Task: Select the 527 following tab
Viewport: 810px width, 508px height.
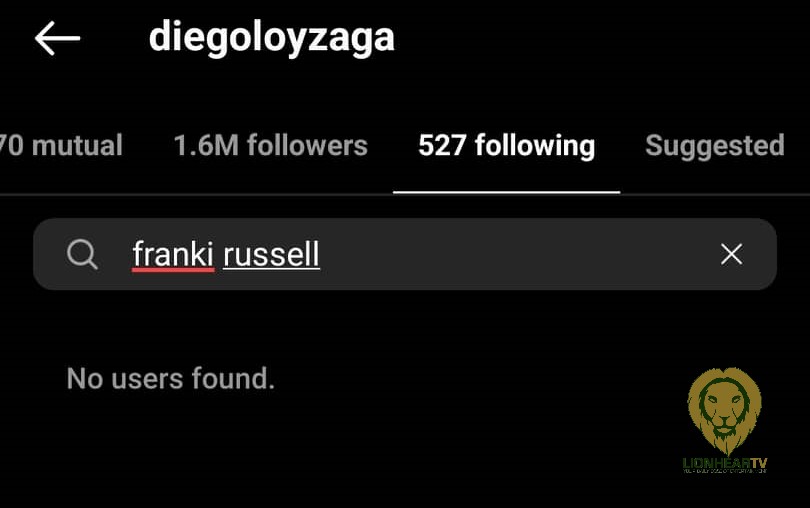Action: click(x=506, y=145)
